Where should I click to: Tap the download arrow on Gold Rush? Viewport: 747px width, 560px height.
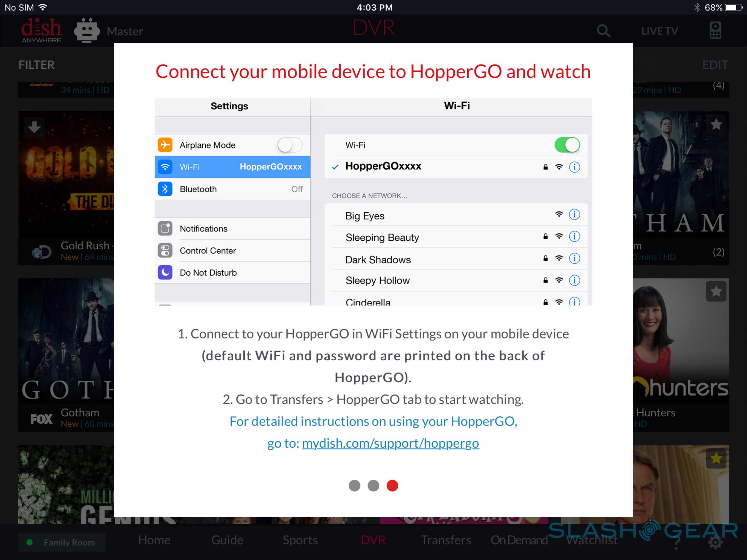pyautogui.click(x=34, y=127)
